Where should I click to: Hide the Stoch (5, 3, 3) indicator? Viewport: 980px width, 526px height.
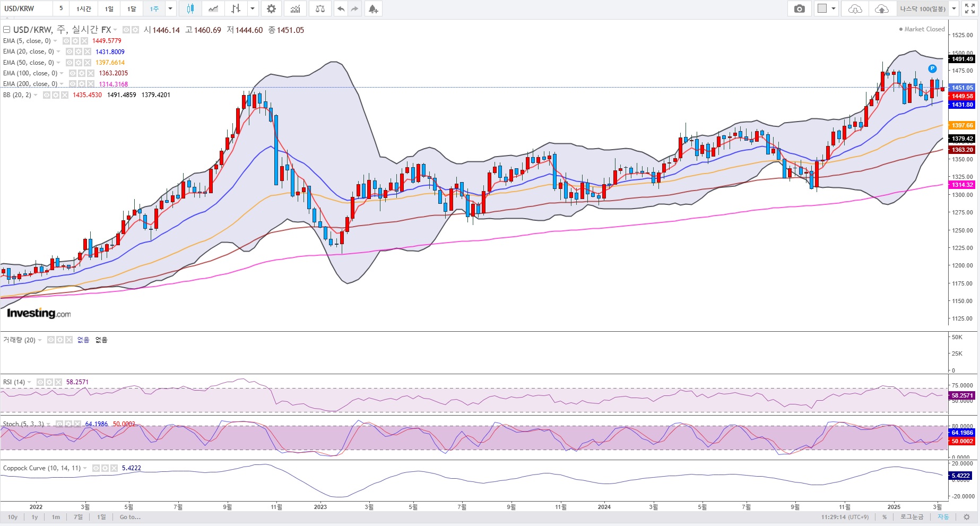click(x=59, y=424)
